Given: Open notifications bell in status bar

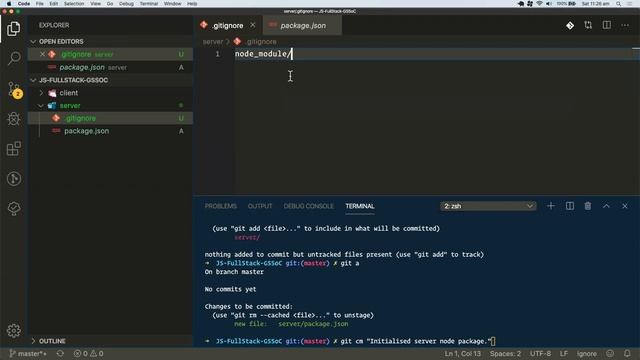Looking at the screenshot, I should 627,353.
